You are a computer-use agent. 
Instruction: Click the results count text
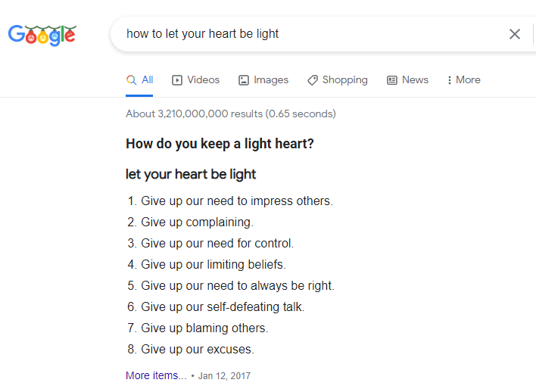[231, 114]
